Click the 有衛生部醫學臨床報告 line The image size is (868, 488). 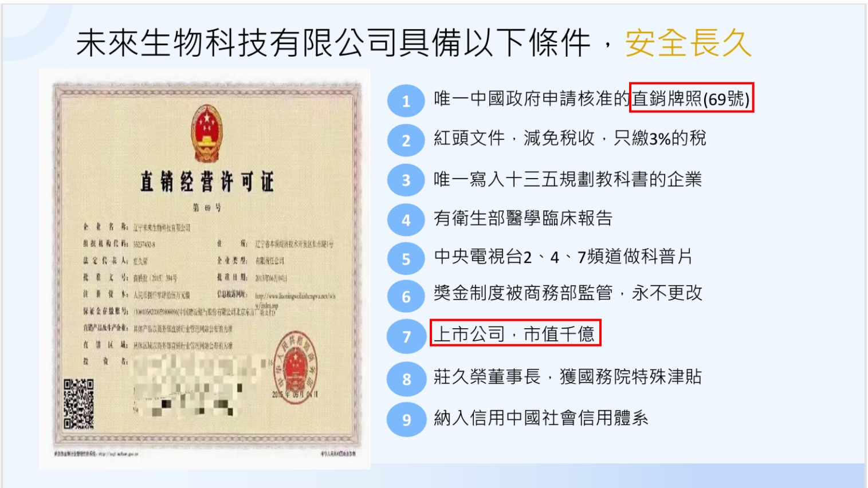[x=523, y=218]
